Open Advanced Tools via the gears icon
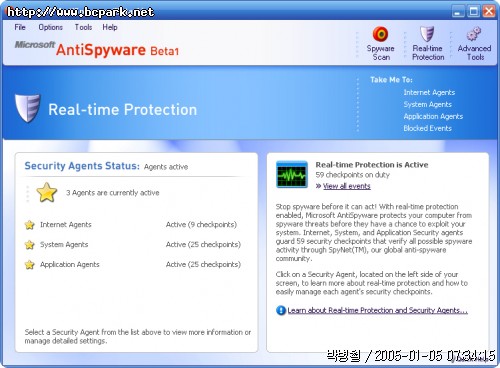 click(x=474, y=34)
